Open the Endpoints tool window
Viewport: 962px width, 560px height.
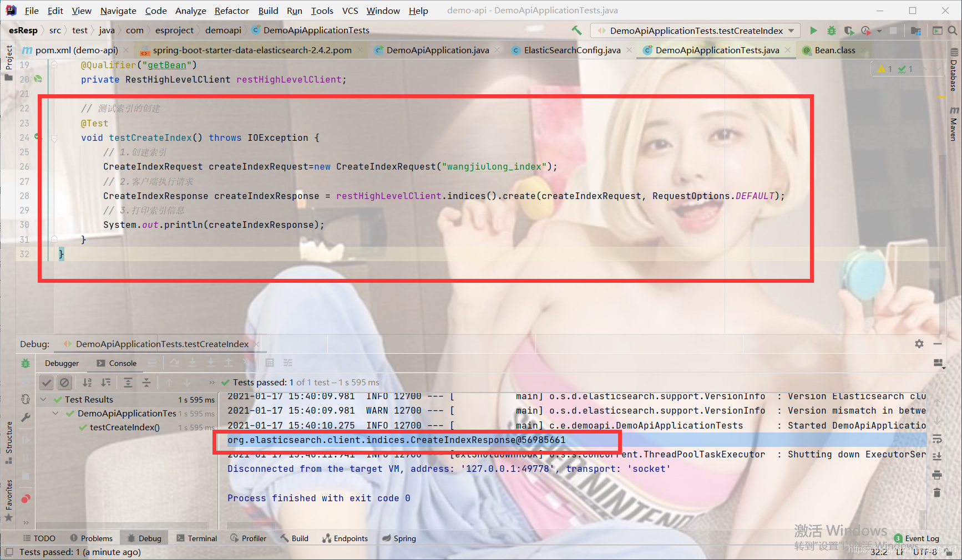pyautogui.click(x=345, y=538)
